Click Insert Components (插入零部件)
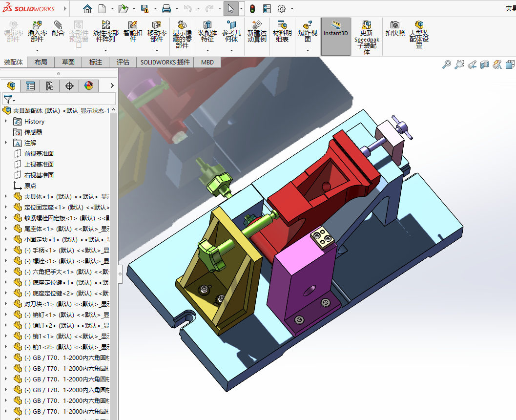Image resolution: width=516 pixels, height=420 pixels. (37, 32)
